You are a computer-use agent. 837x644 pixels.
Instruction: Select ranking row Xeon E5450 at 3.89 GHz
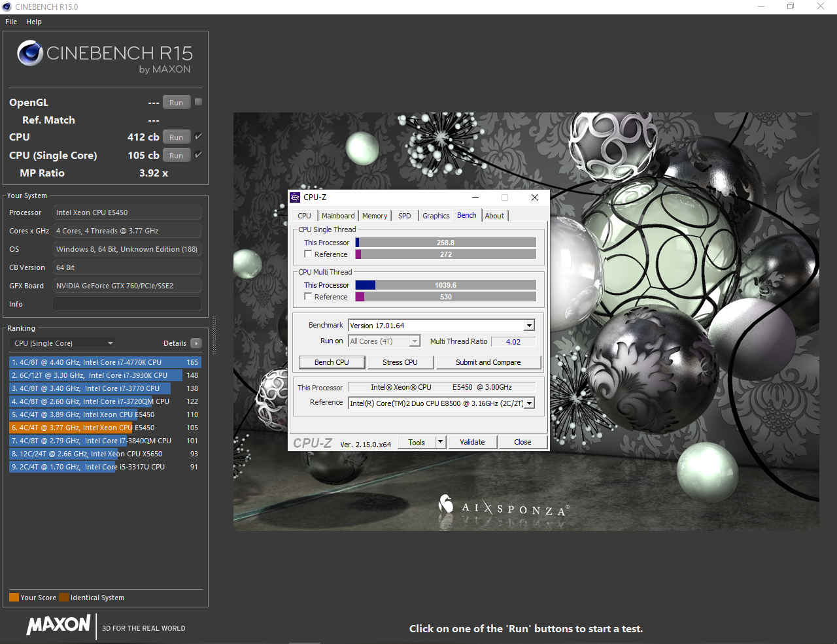105,415
